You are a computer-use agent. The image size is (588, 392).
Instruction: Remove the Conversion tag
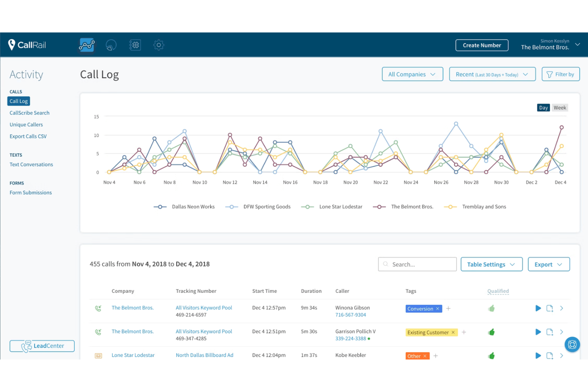tap(437, 309)
